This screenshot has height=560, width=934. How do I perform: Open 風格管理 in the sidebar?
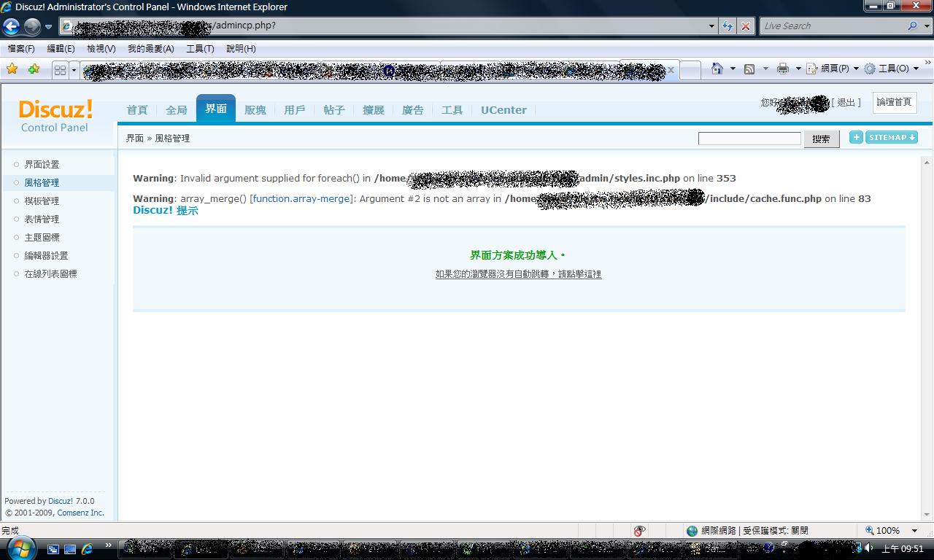click(x=42, y=183)
